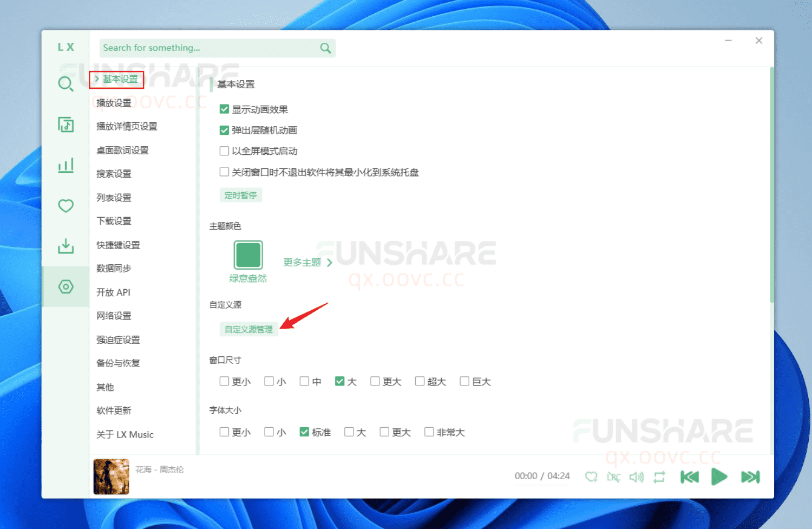Open favorites via the heart sidebar icon
812x529 pixels.
click(x=66, y=206)
